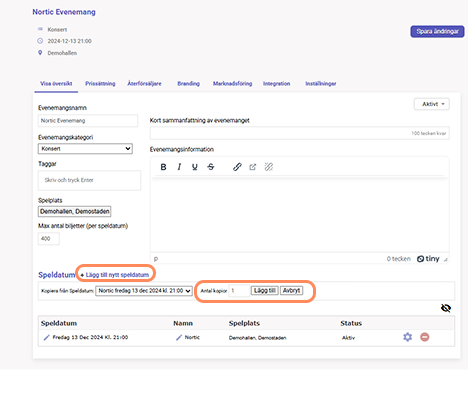The height and width of the screenshot is (399, 475).
Task: Click the list icon beside Konsert in the header
Action: [x=40, y=29]
